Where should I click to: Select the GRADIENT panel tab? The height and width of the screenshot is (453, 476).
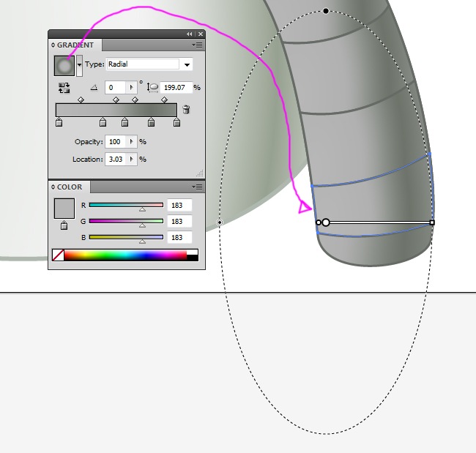[x=75, y=45]
